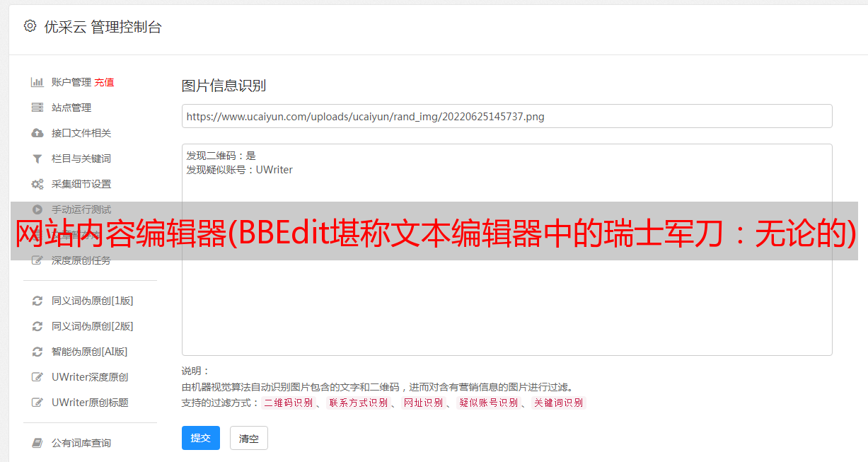Open the 充值 recharge link
This screenshot has width=868, height=462.
tap(104, 82)
